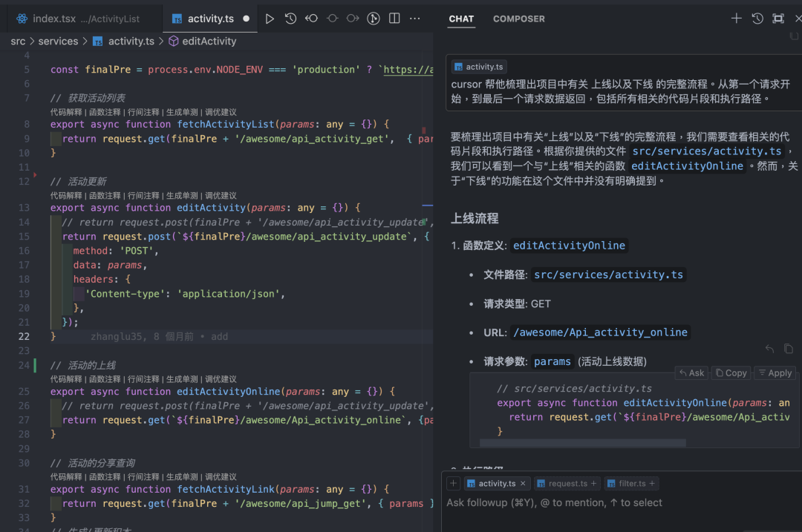Open the file timeline history icon
Viewport: 802px width, 532px height.
coord(290,19)
